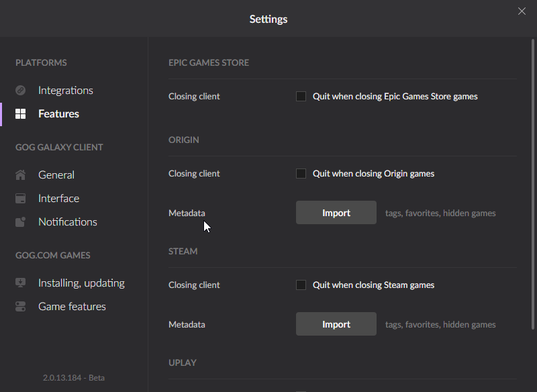The image size is (537, 392).
Task: Click the Features grid icon
Action: pos(21,114)
